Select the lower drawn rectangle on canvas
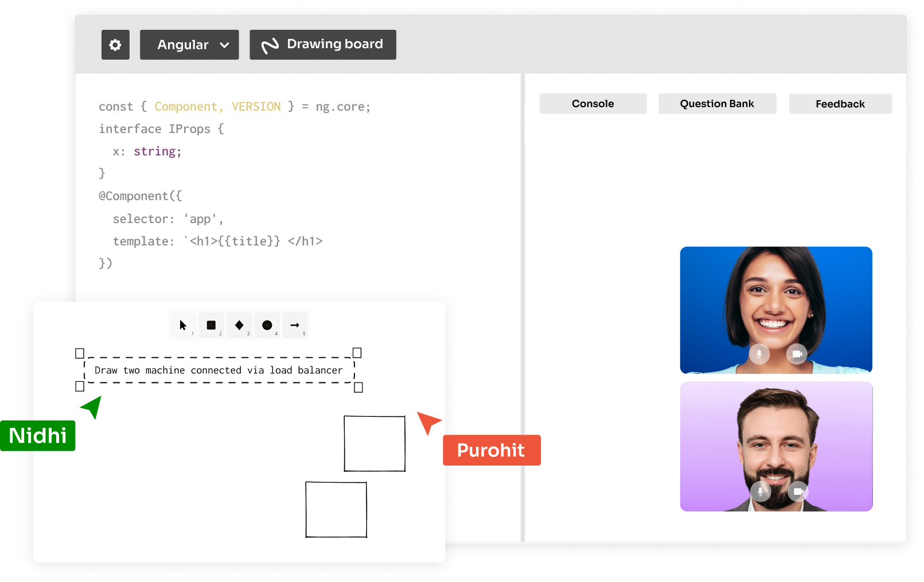Viewport: 924px width, 582px height. point(336,510)
